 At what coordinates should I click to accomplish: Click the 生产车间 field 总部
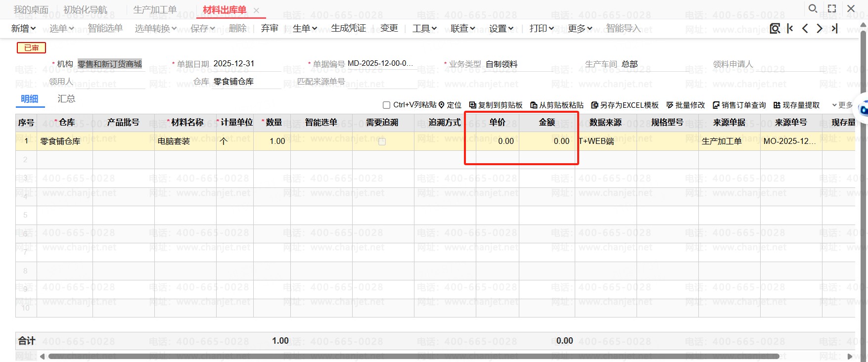(654, 64)
